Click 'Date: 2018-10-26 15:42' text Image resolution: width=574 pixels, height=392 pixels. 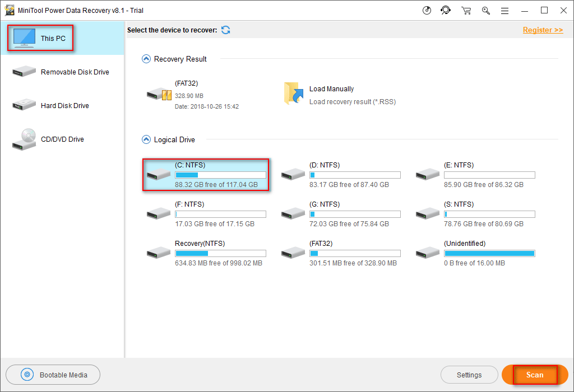(207, 106)
